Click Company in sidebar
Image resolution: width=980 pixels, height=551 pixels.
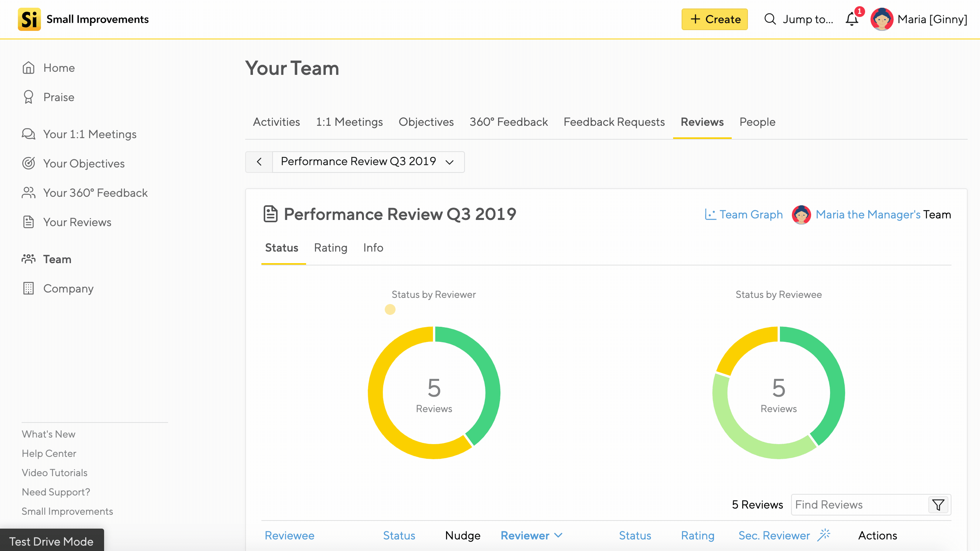[x=68, y=288]
